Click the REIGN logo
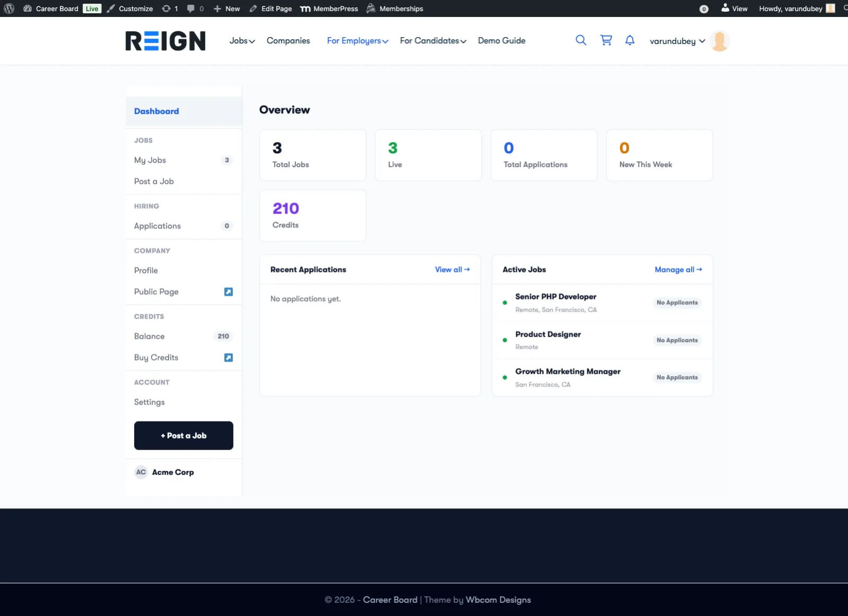This screenshot has height=616, width=848. tap(165, 41)
